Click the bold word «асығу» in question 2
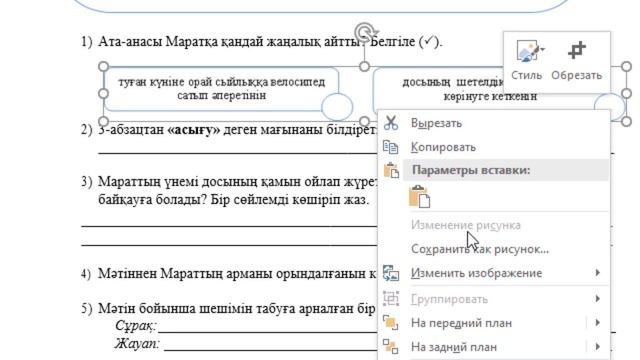The height and width of the screenshot is (360, 640). (194, 130)
